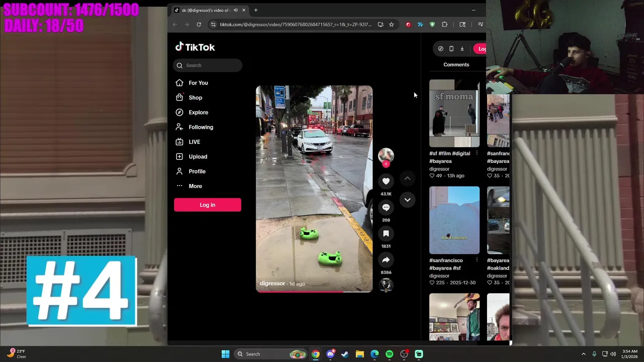Click the 7TV extension icon
The width and height of the screenshot is (644, 362).
point(420,24)
